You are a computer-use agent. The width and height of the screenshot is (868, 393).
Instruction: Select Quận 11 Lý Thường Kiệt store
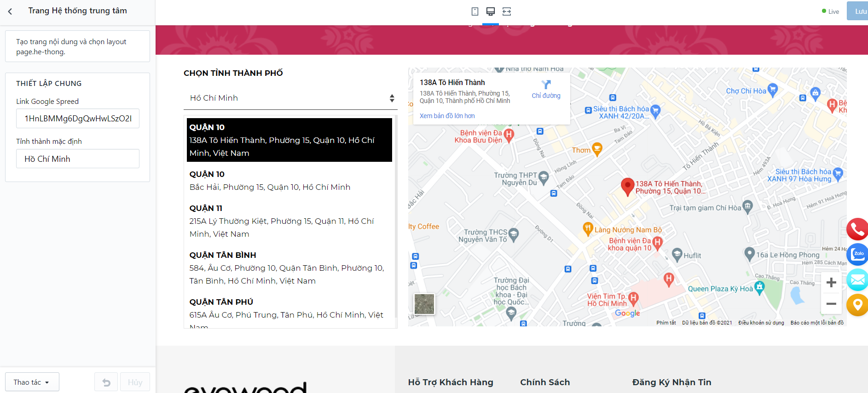pos(289,221)
